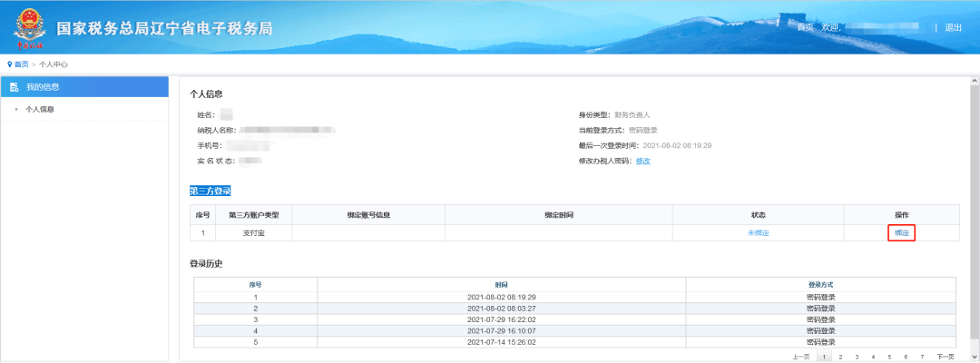This screenshot has height=363, width=980.
Task: Click the scrollbar up arrow
Action: (x=975, y=82)
